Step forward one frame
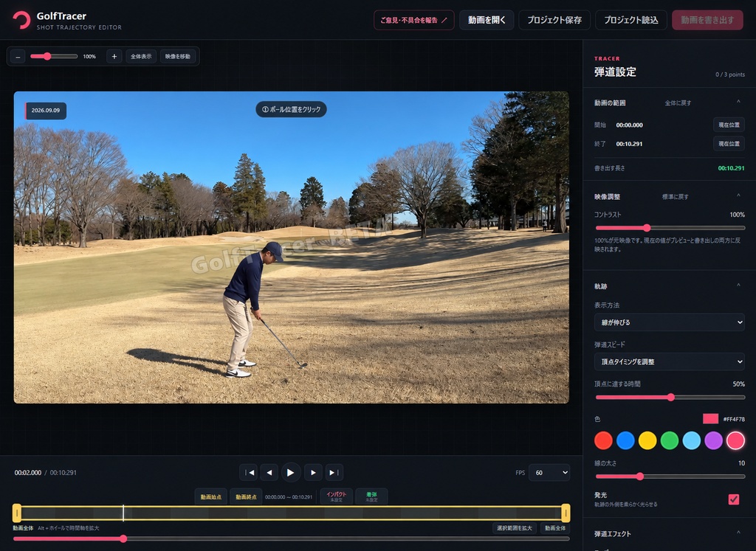The height and width of the screenshot is (551, 756). click(x=313, y=473)
